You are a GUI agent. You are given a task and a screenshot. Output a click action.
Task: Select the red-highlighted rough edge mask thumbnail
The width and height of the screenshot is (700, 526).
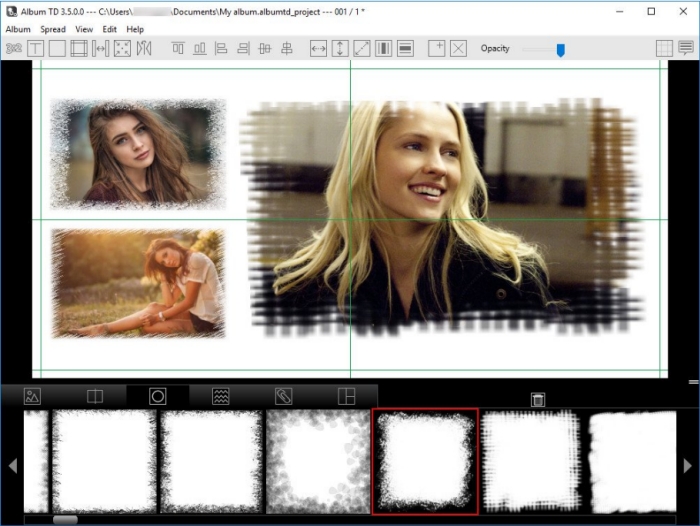[x=425, y=460]
